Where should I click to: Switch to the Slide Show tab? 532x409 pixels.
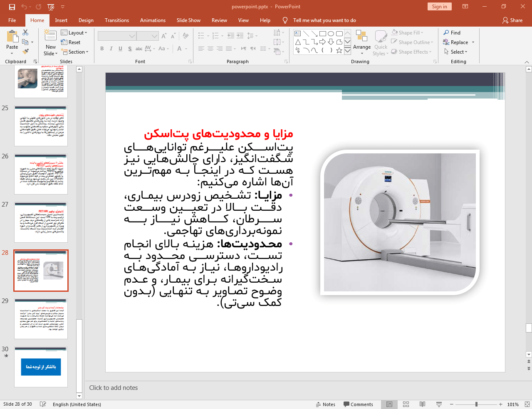coord(188,20)
